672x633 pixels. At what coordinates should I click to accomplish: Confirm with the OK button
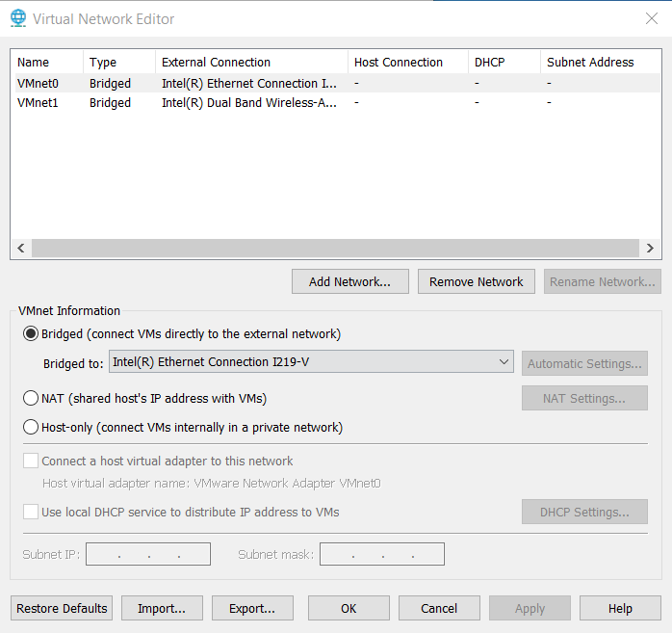[349, 608]
